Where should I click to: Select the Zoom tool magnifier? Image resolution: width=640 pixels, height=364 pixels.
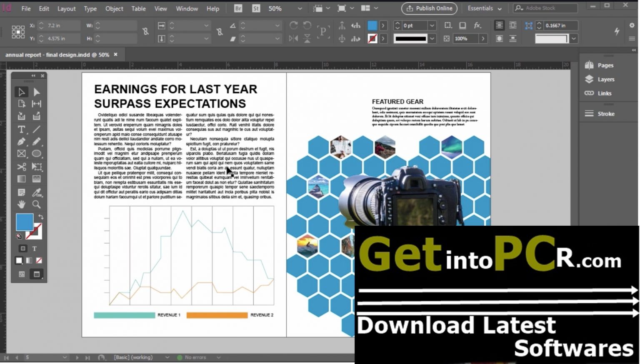click(37, 204)
